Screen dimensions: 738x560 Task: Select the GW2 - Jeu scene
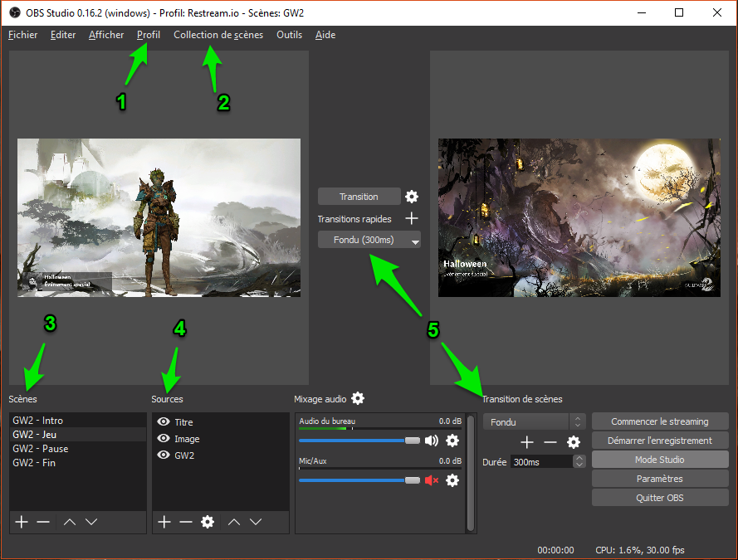78,435
